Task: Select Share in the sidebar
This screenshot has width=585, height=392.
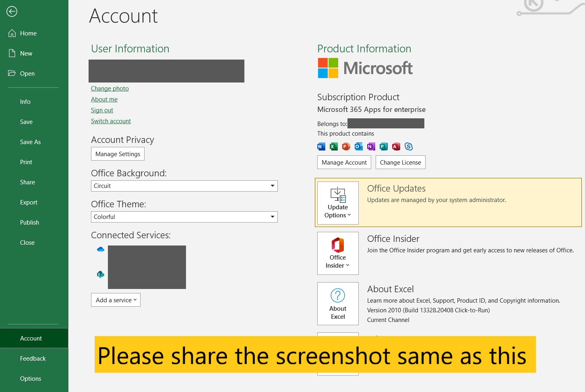Action: [x=34, y=182]
